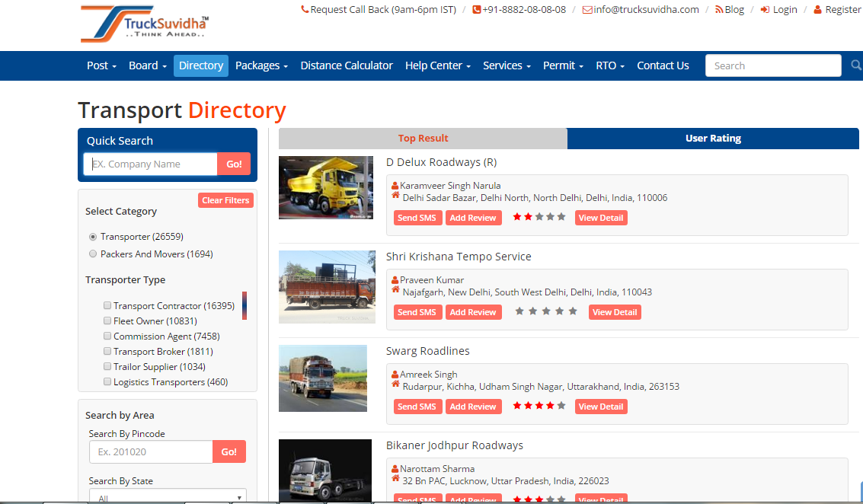
Task: Open Swarg Roadlines truck thumbnail
Action: point(322,378)
